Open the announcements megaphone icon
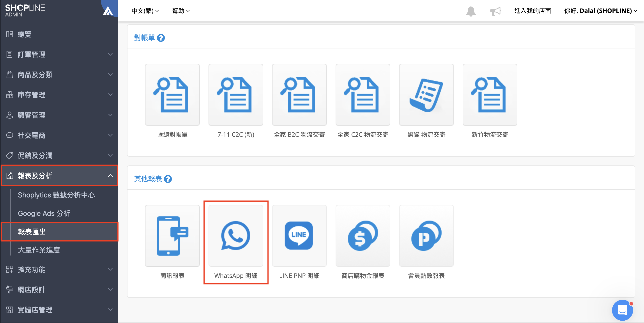644x323 pixels. 495,11
